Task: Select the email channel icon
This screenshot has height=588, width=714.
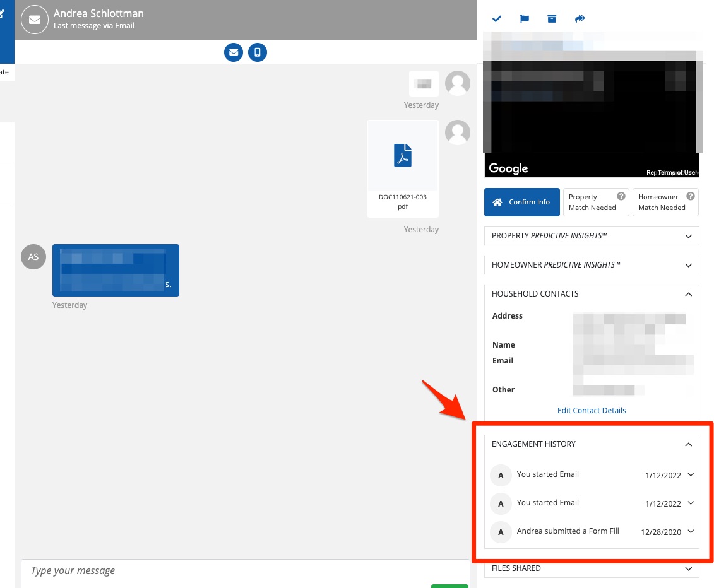Action: 234,52
